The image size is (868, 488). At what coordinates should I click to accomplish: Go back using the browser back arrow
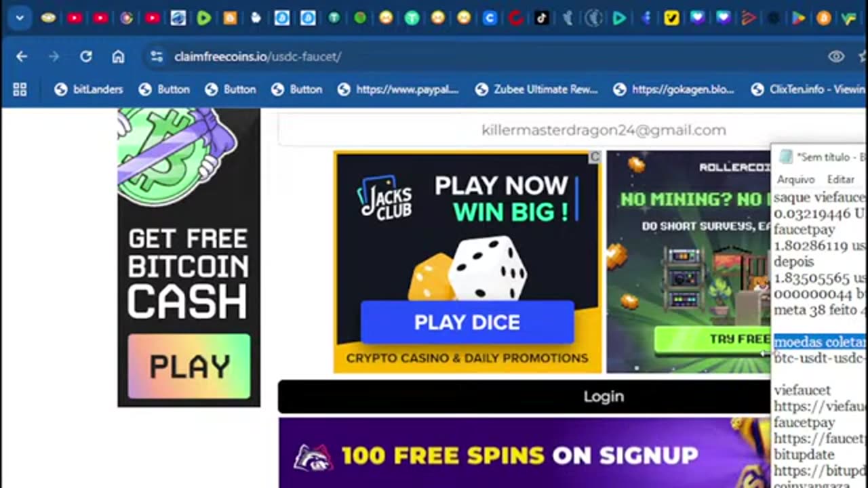pos(22,57)
